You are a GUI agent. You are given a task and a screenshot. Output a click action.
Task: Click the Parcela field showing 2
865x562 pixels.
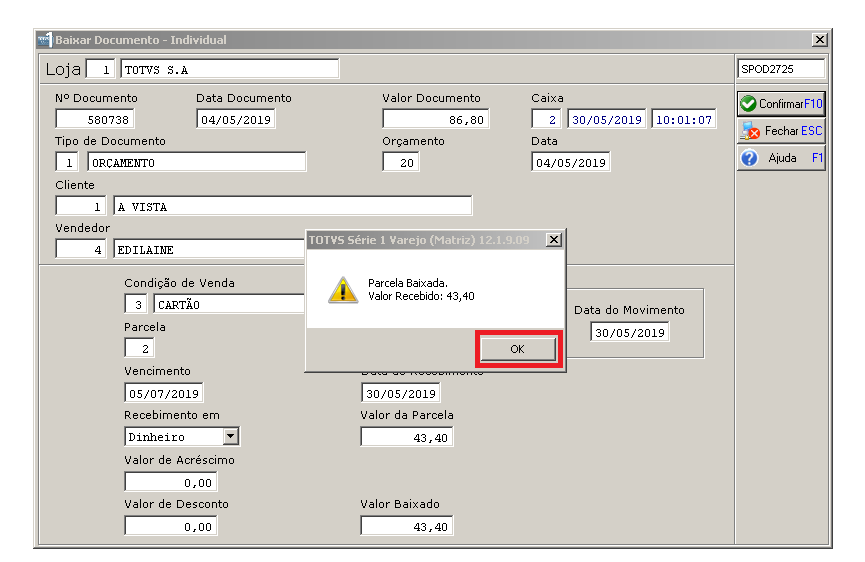pyautogui.click(x=139, y=348)
